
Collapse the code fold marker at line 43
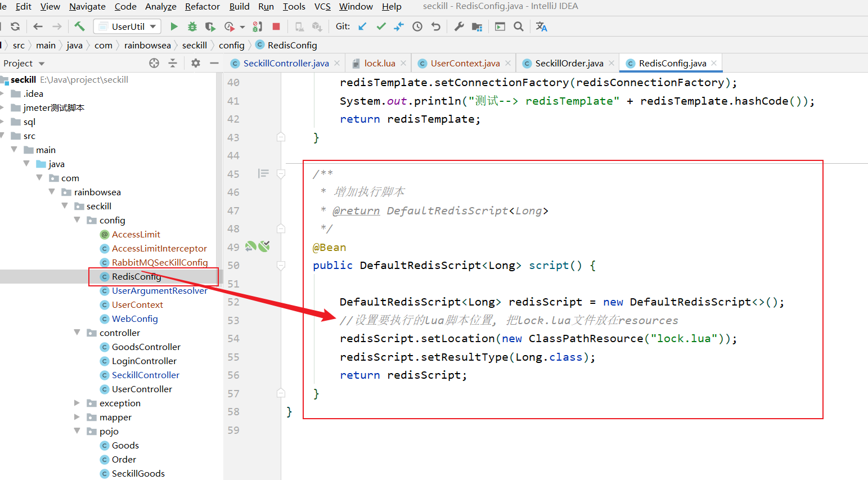coord(281,137)
